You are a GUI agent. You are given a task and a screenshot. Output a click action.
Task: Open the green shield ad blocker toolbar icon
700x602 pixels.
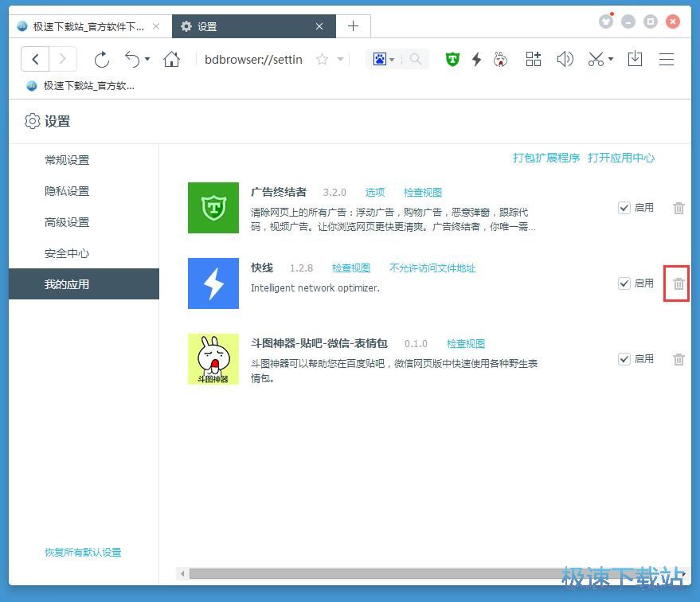pos(452,59)
